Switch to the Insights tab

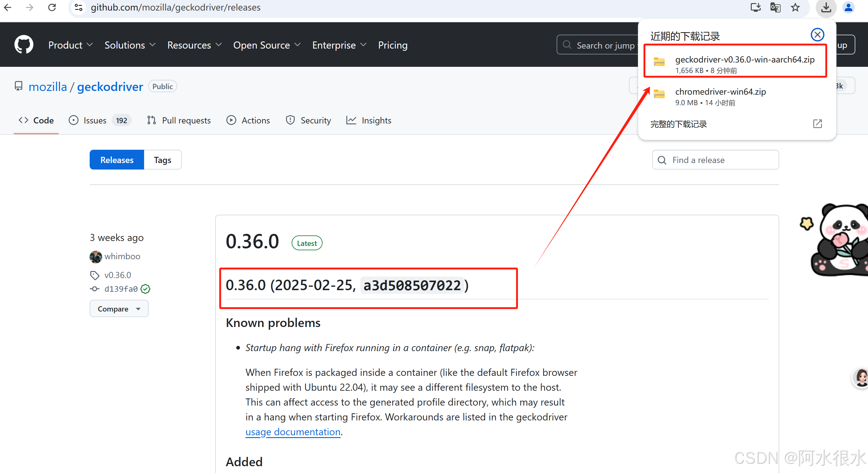369,120
